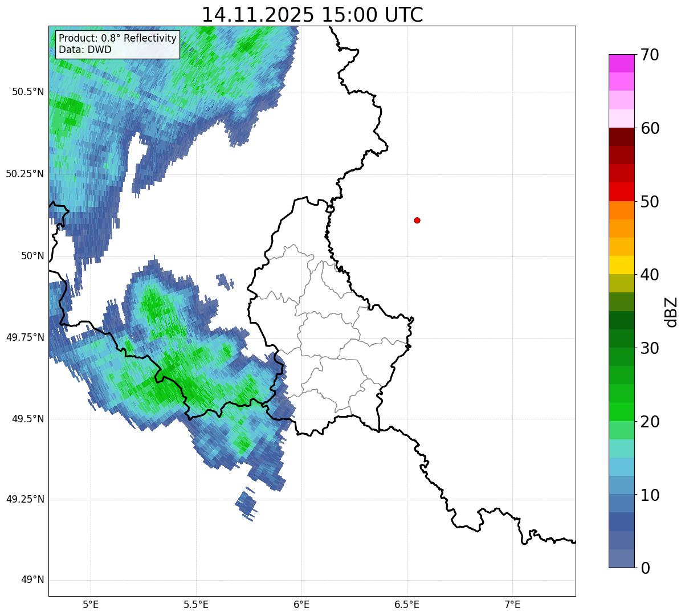Click the 5.5°E longitude tick label
The width and height of the screenshot is (685, 616).
pyautogui.click(x=196, y=605)
